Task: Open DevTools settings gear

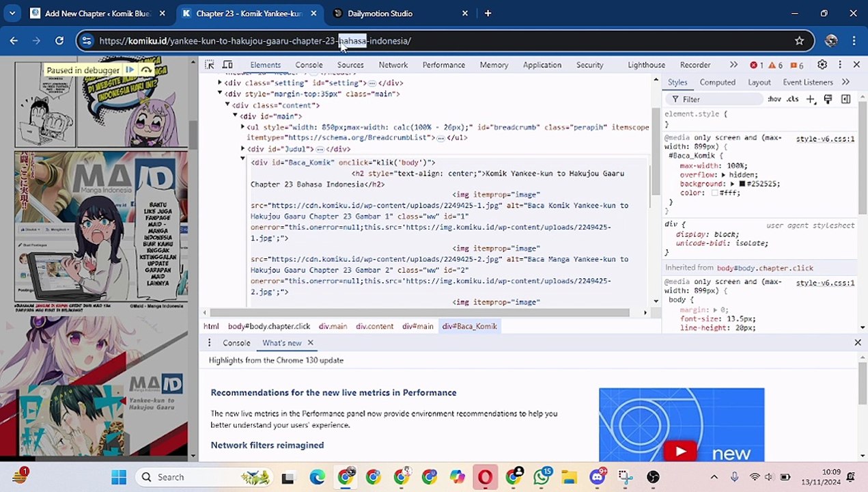Action: (822, 65)
